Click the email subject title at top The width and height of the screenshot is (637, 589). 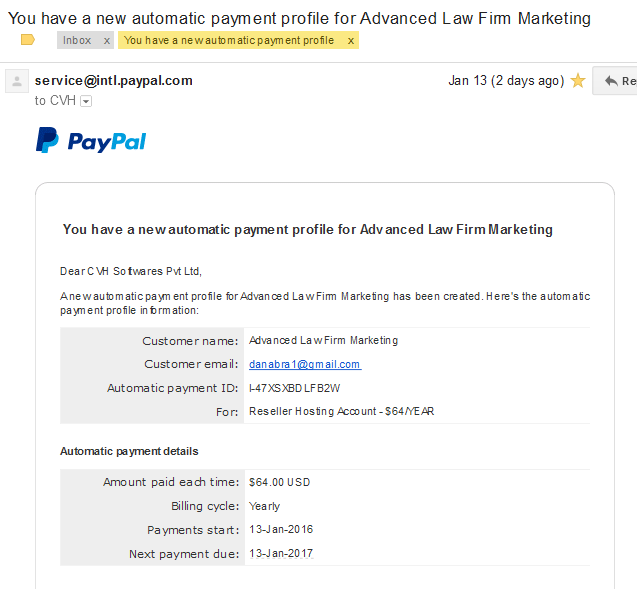pos(299,19)
